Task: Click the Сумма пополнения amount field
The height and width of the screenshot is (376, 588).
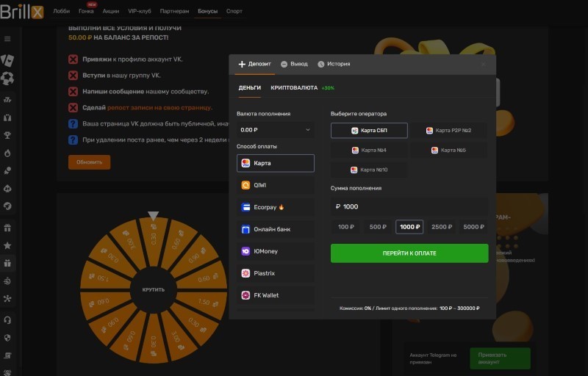Action: (409, 206)
